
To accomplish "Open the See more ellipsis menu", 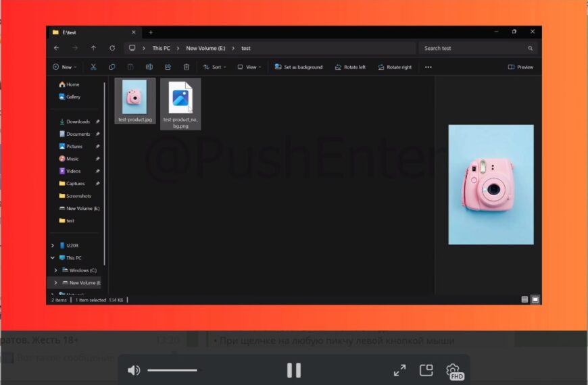I will (x=428, y=67).
